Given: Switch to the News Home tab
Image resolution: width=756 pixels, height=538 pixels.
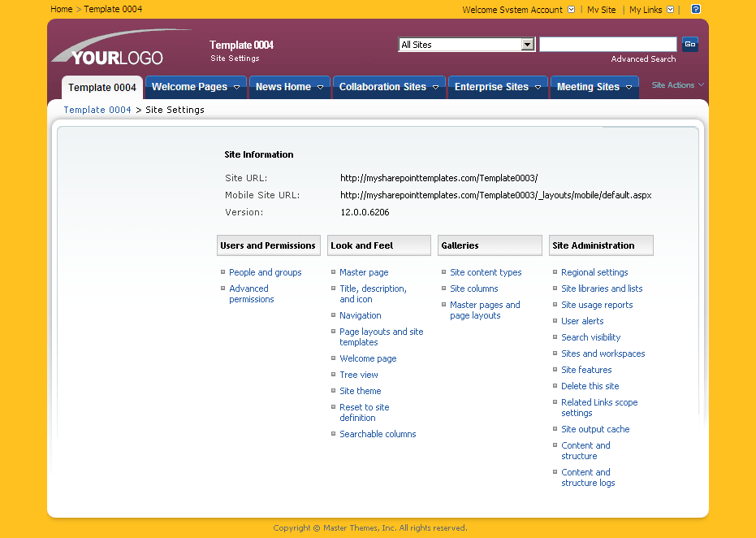Looking at the screenshot, I should [x=284, y=86].
